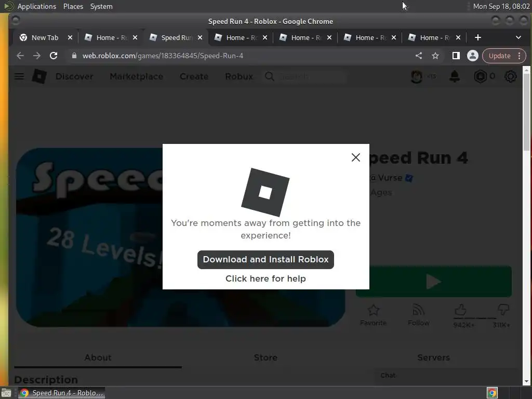The image size is (532, 399).
Task: Click browser forward arrow
Action: click(x=37, y=56)
